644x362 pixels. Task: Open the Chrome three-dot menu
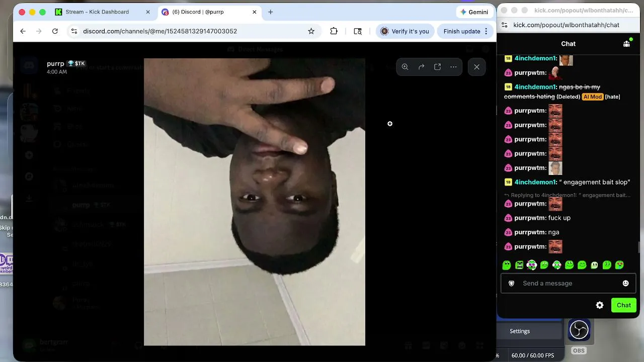click(486, 31)
